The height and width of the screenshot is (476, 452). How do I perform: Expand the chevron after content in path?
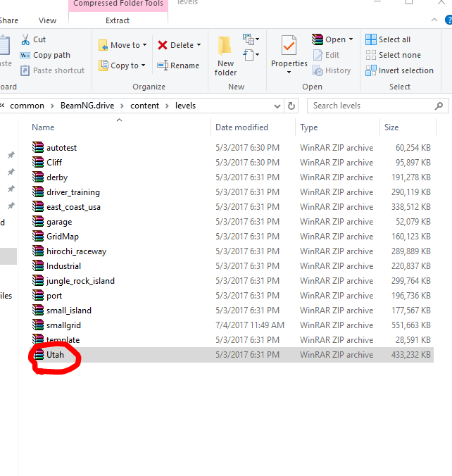[x=168, y=106]
